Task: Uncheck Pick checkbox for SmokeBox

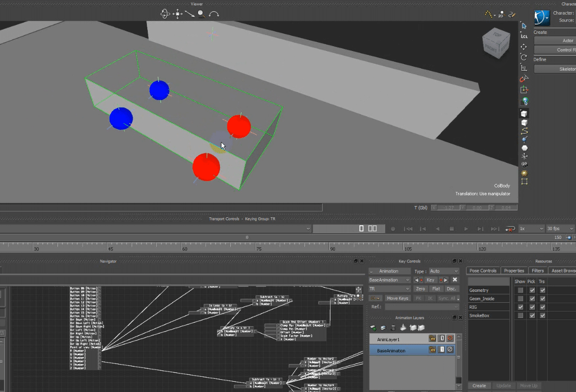Action: 532,315
